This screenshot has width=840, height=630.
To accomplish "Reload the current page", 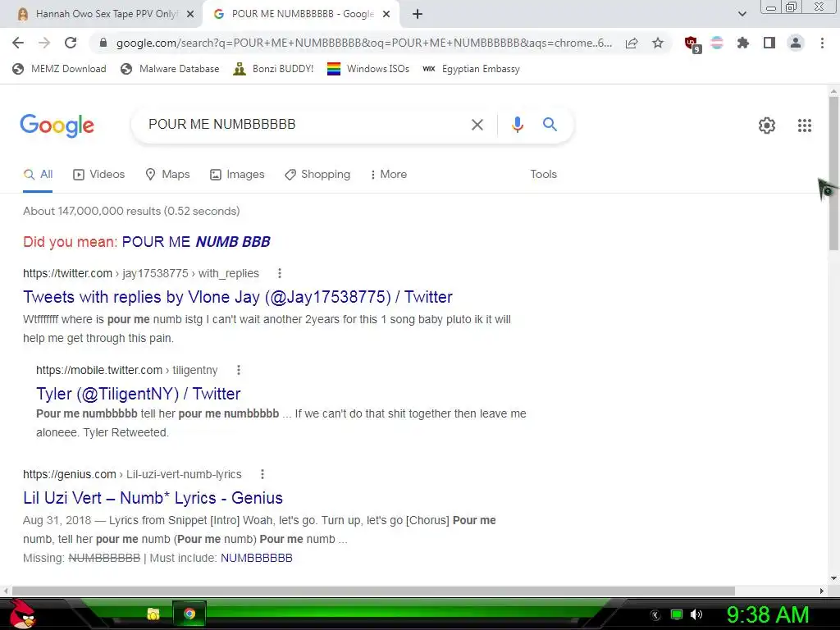I will [71, 43].
